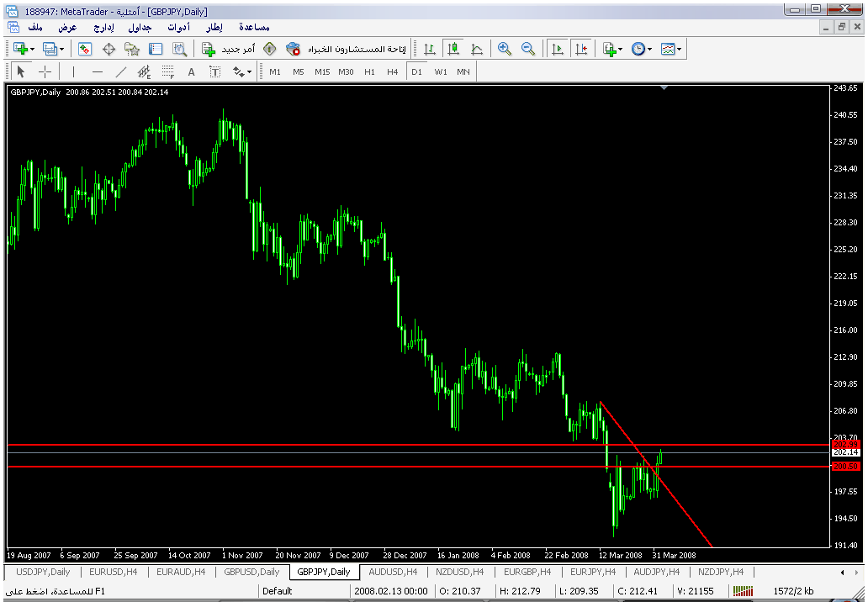The width and height of the screenshot is (868, 602).
Task: Switch to GBPUSD,Daily chart tab
Action: coord(251,572)
